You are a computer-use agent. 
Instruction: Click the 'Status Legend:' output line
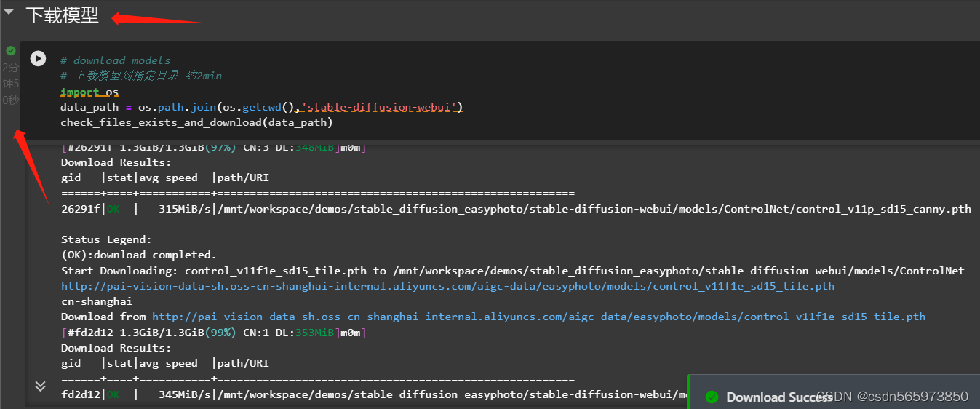(106, 239)
